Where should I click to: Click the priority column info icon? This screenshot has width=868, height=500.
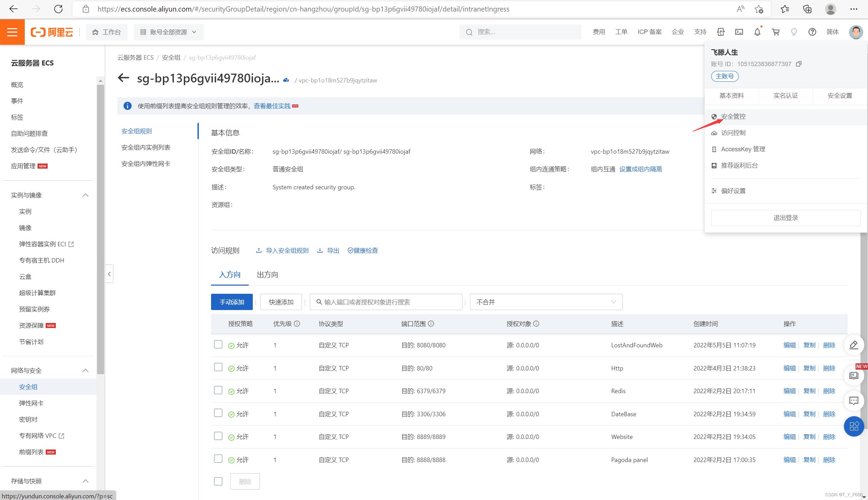pos(297,324)
